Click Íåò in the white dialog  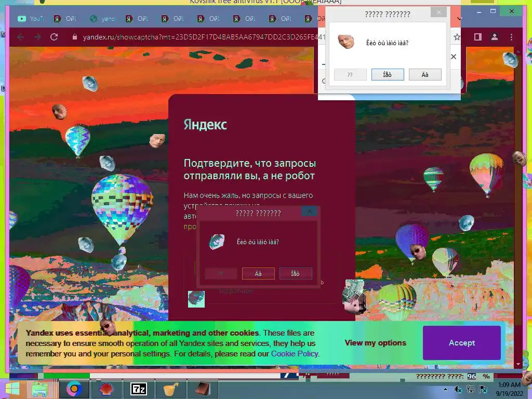click(388, 75)
